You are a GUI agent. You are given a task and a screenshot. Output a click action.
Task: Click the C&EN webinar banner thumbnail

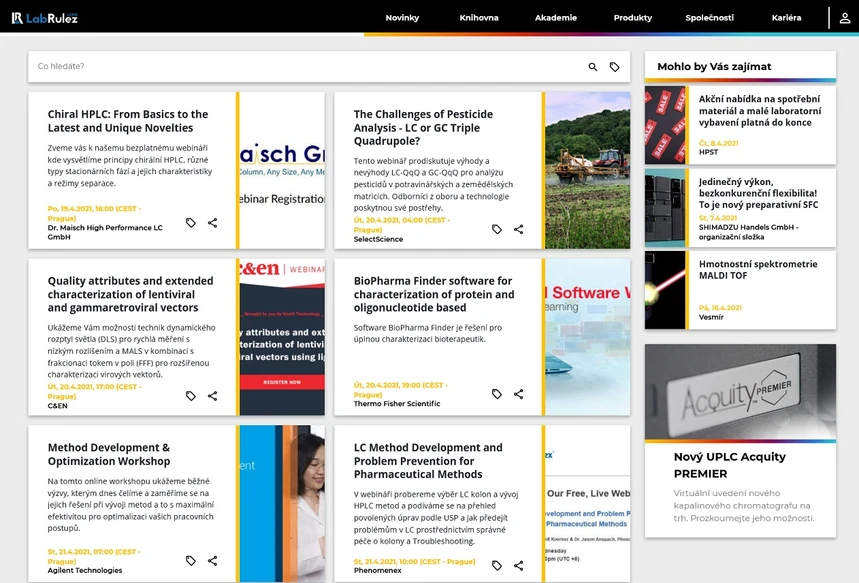point(282,337)
